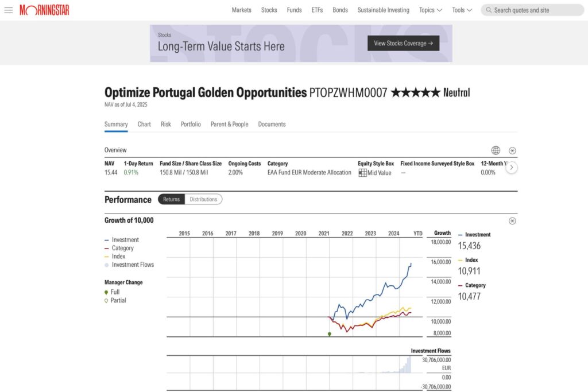Viewport: 588px width, 392px height.
Task: Click the asterisk icon in Growth of 10,000
Action: pos(512,220)
